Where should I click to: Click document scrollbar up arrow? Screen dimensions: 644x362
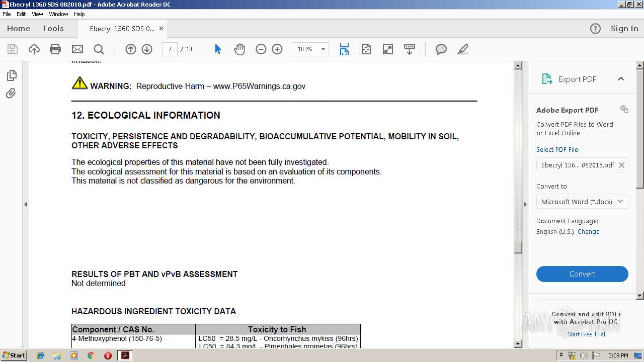(x=518, y=65)
